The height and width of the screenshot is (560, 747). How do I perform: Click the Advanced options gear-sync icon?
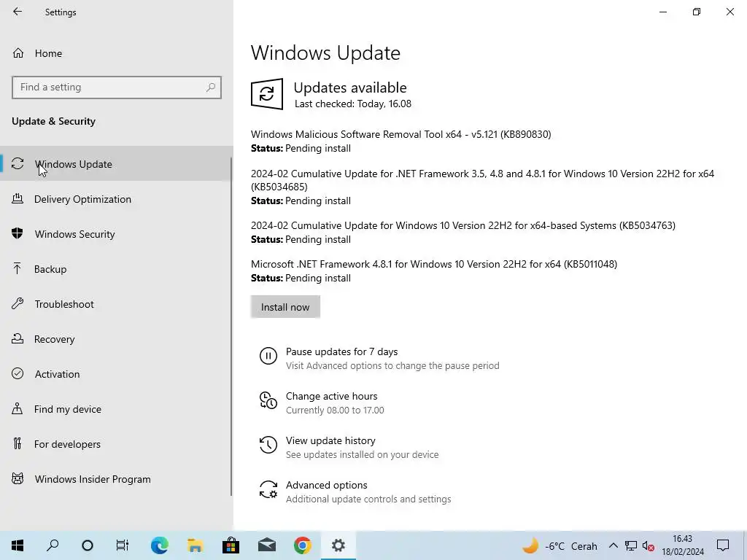coord(268,489)
